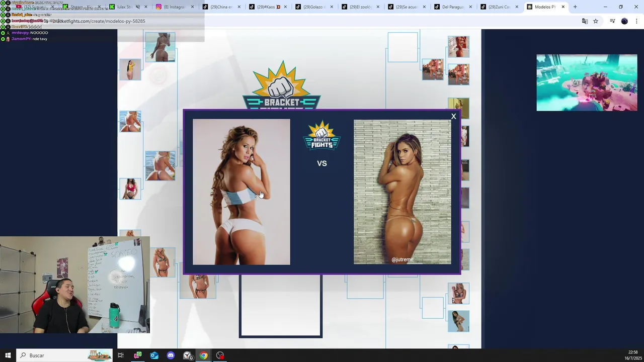Click the Bracket Fights logo behind the popup
This screenshot has height=362, width=644.
pos(282,85)
